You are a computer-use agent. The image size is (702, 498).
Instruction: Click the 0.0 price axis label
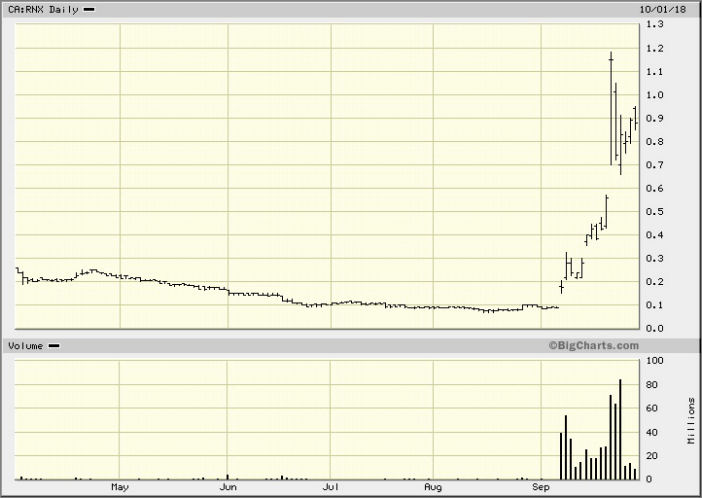pyautogui.click(x=655, y=328)
